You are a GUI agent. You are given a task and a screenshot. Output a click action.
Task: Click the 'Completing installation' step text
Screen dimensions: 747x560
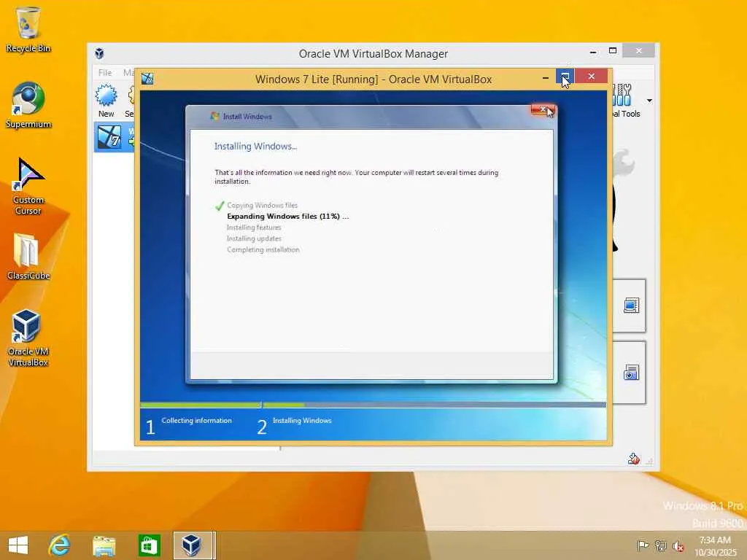[x=263, y=249]
